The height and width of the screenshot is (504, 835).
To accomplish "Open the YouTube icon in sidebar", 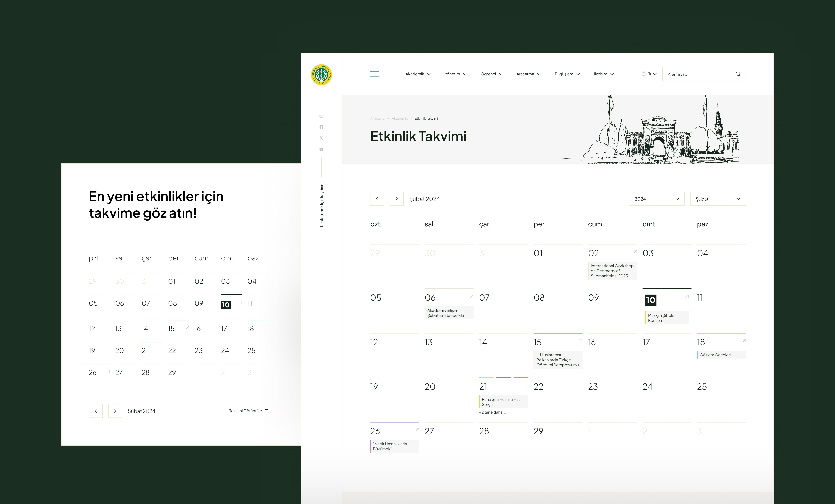I will [321, 149].
